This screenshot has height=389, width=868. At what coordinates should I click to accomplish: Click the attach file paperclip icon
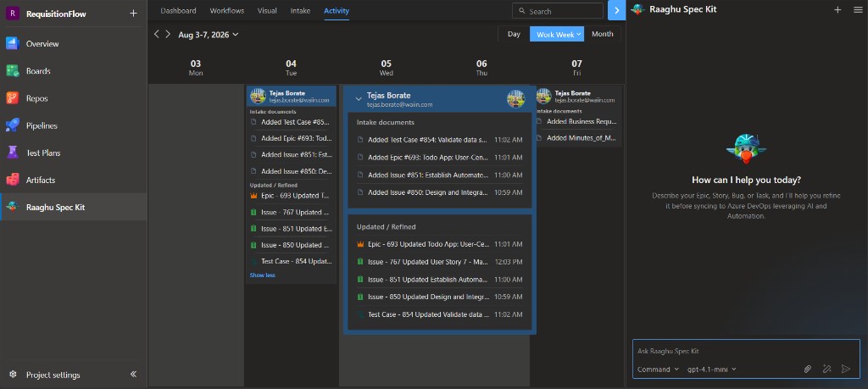coord(808,369)
